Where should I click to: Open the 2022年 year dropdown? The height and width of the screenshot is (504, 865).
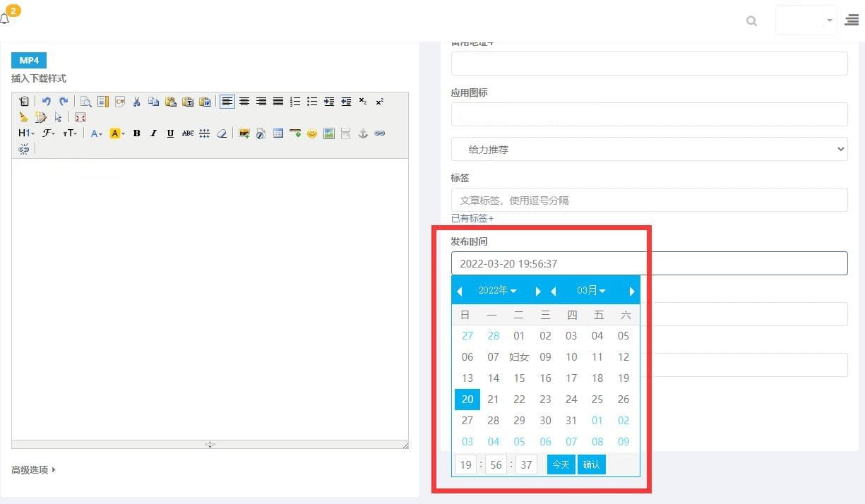(x=497, y=291)
